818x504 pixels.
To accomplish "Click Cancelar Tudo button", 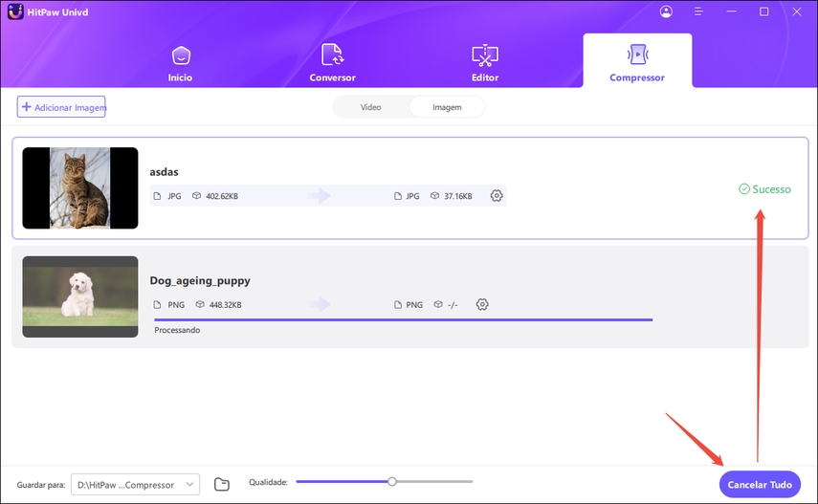I will coord(760,485).
